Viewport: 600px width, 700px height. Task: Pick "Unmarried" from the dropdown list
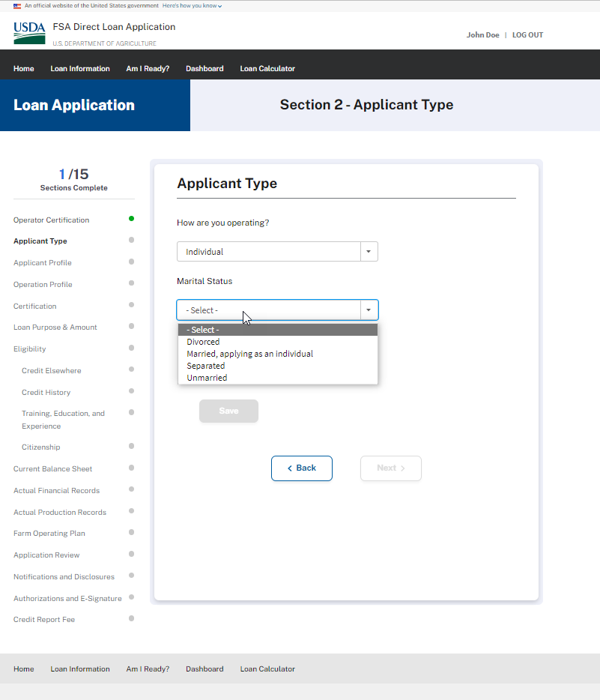click(x=207, y=378)
